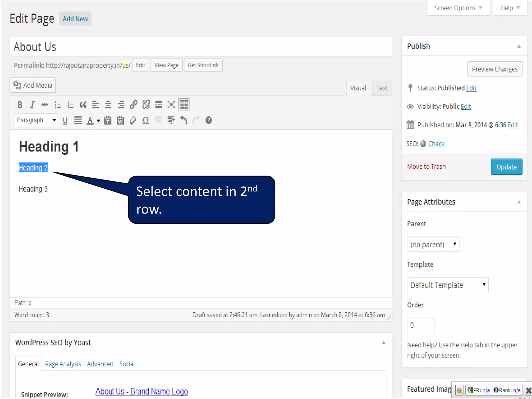The height and width of the screenshot is (399, 532).
Task: Open the Social SEO tab
Action: [127, 364]
